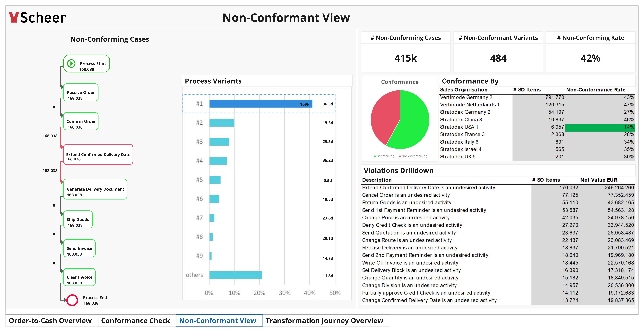
Task: Select the variant #5 bar
Action: [x=215, y=180]
